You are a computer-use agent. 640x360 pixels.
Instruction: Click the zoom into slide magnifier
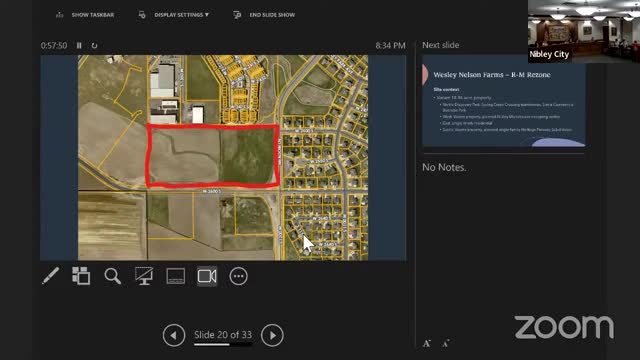click(112, 276)
